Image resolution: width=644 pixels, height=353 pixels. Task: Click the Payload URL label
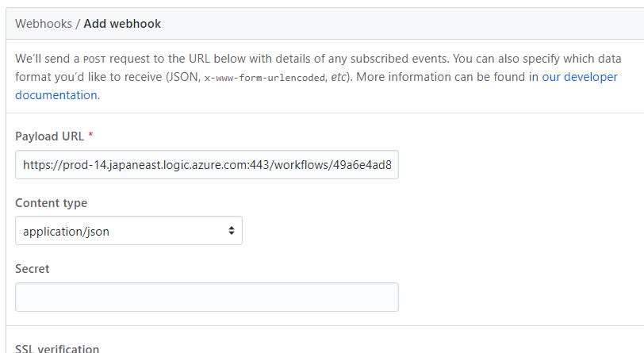(x=49, y=136)
